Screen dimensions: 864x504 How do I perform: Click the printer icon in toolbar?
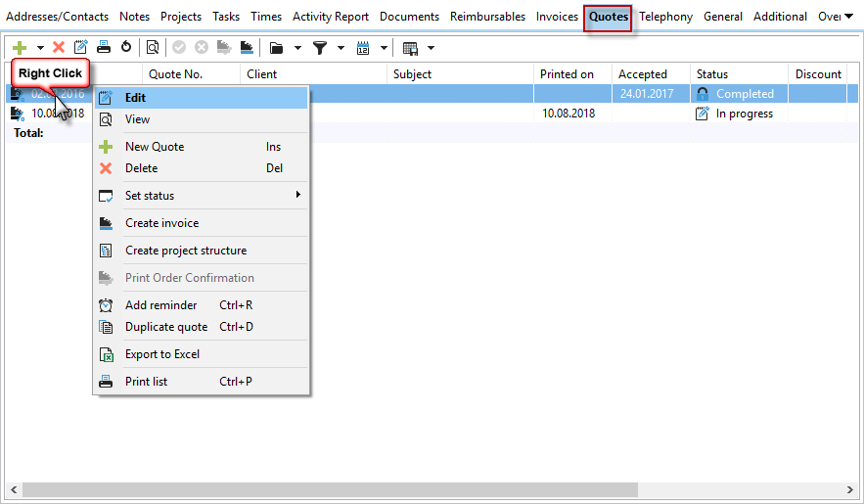point(104,47)
